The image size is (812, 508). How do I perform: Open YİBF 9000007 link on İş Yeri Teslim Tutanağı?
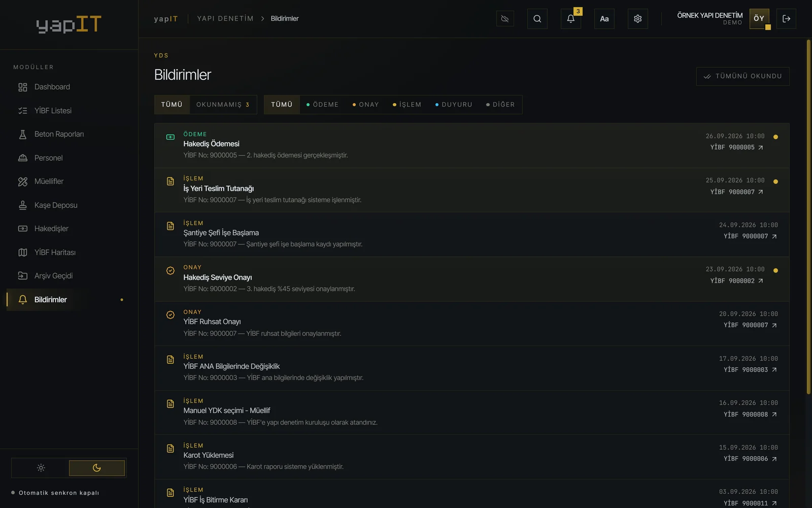[736, 192]
